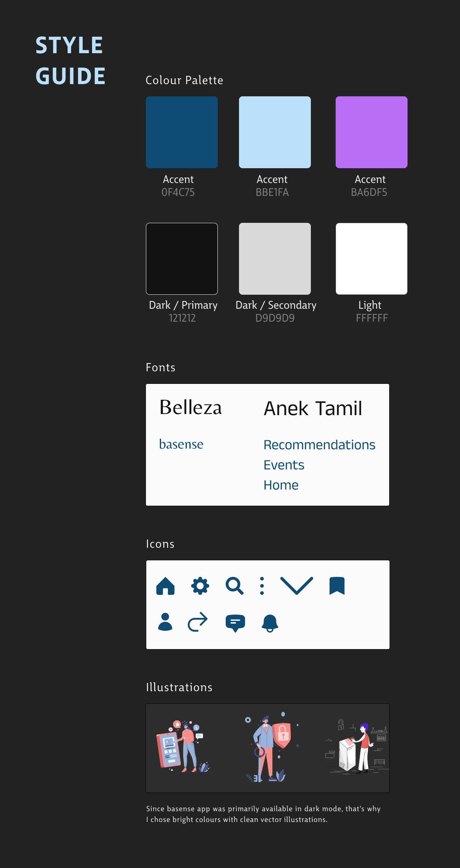Open the phone app illustration thumbnail
The image size is (460, 868).
tap(183, 746)
